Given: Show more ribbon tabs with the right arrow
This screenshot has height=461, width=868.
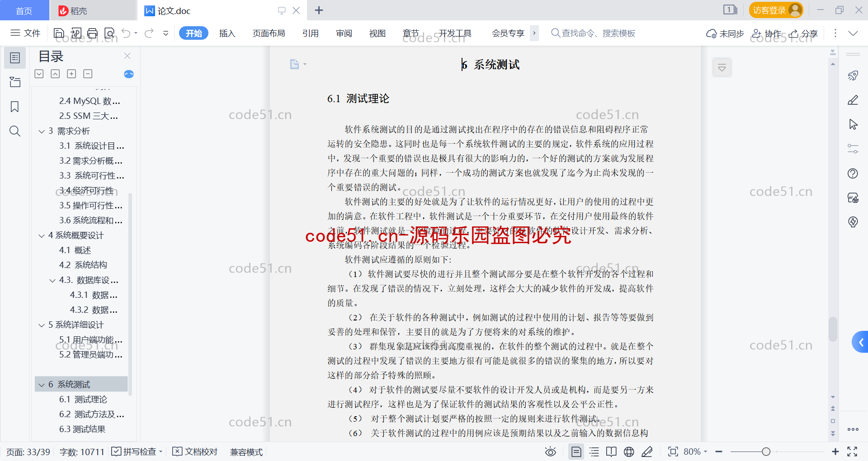Looking at the screenshot, I should (x=534, y=33).
